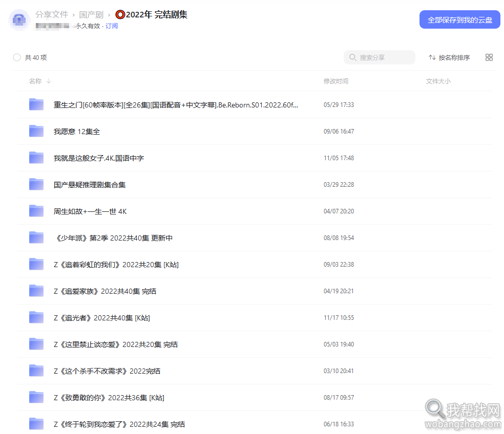Viewport: 504px width, 434px height.
Task: Click Z《追光者》2022共40集 [K站] name
Action: coord(101,318)
